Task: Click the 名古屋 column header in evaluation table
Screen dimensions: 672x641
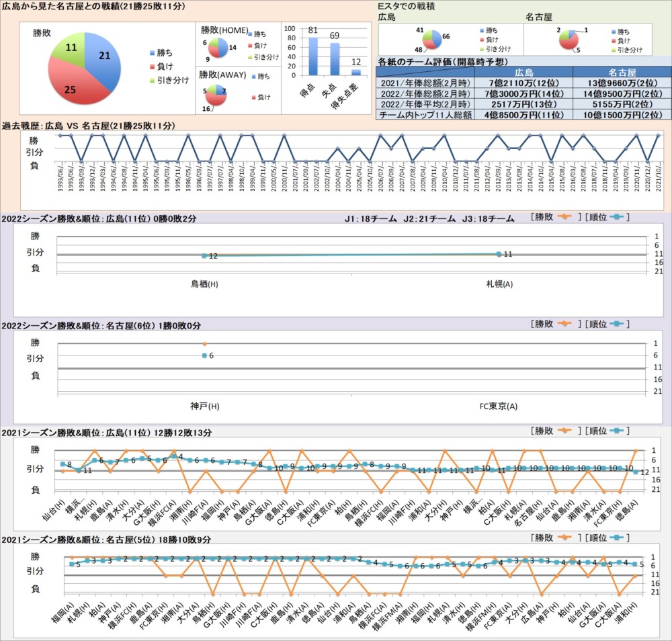Action: (x=622, y=72)
